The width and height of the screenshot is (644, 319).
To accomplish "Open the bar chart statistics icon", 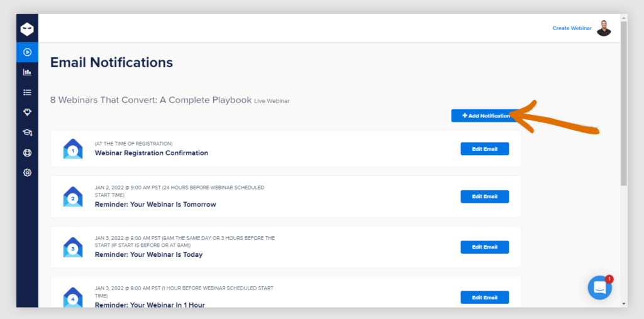I will (x=27, y=72).
